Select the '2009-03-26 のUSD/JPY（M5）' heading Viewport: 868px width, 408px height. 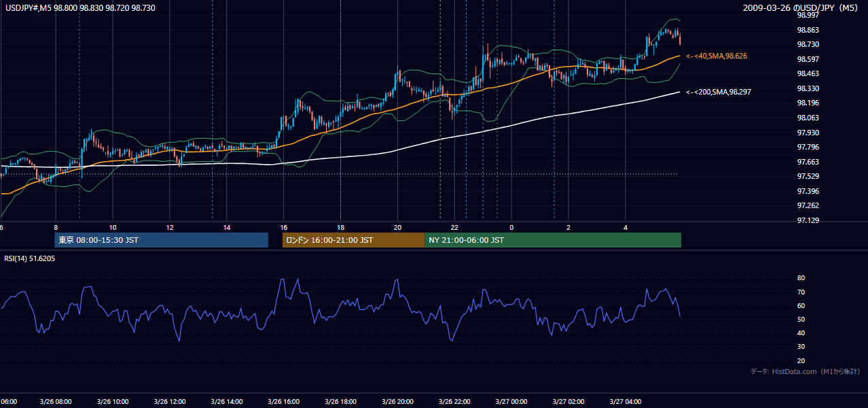coord(801,8)
